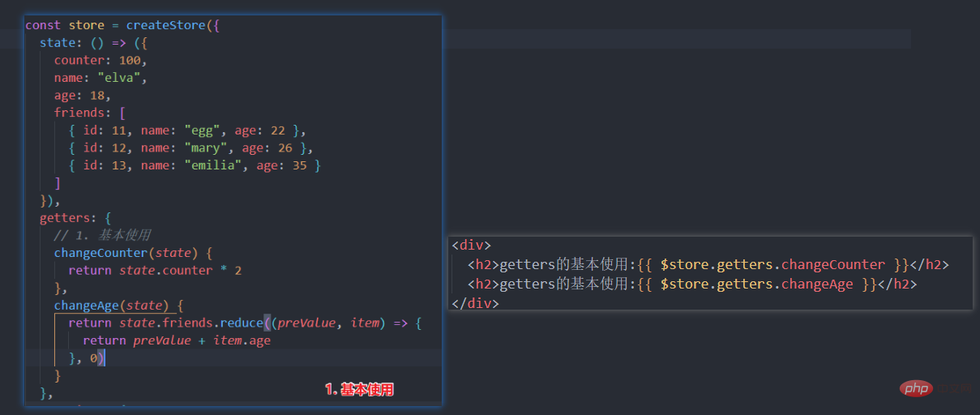
Task: Click the red 1. 基本使用 annotation label
Action: (359, 390)
